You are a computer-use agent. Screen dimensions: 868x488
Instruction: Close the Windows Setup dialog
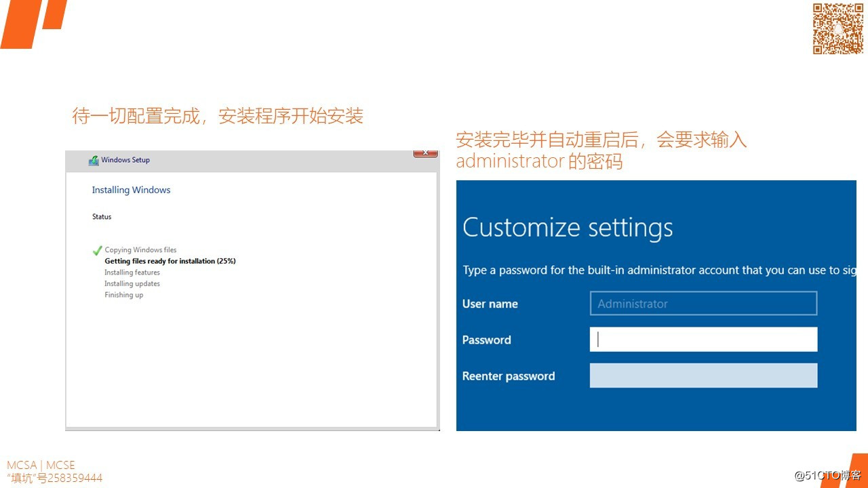pos(425,154)
